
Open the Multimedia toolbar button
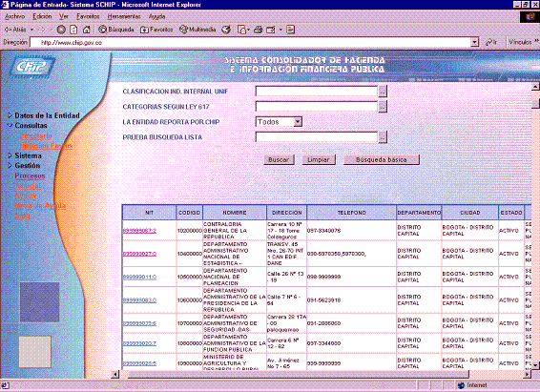197,30
